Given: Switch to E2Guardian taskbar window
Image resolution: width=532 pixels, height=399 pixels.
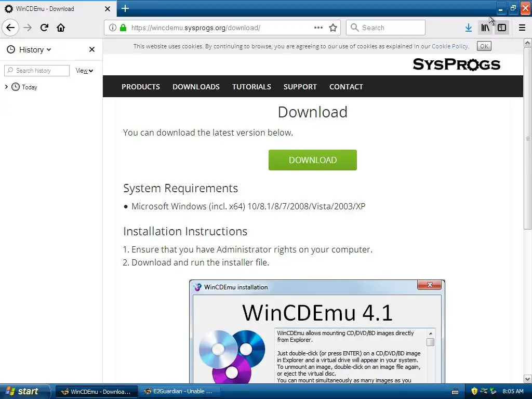Looking at the screenshot, I should tap(179, 392).
